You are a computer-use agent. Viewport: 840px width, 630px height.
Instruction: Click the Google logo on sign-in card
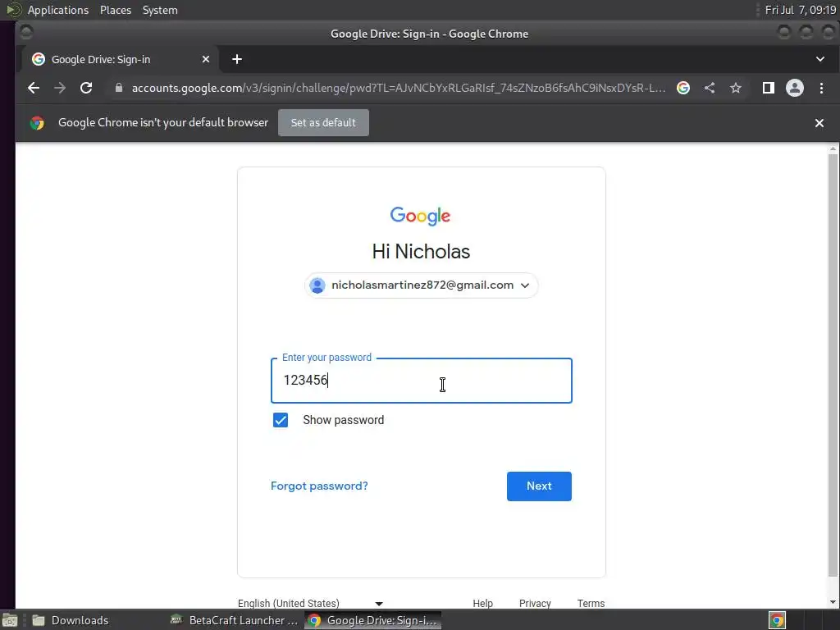click(421, 216)
